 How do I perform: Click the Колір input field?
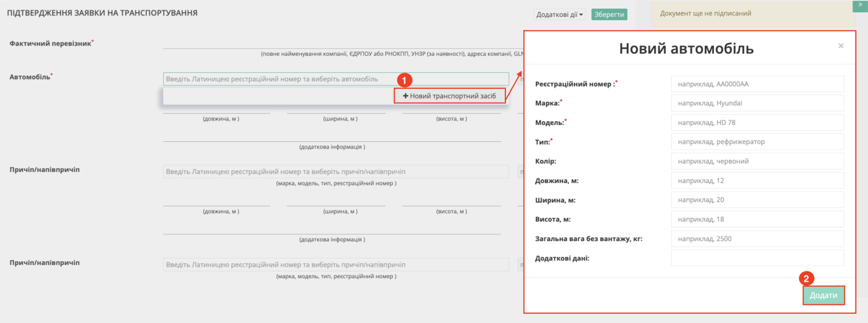(x=757, y=161)
